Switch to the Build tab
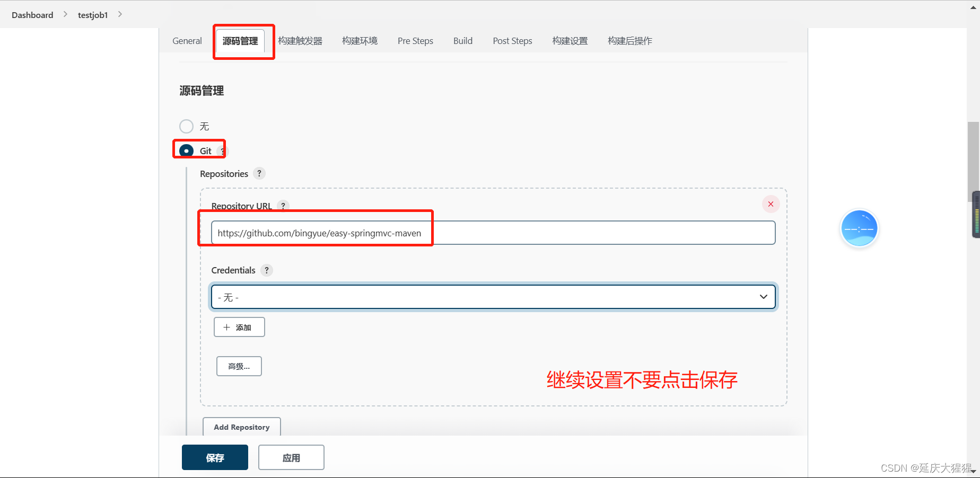 pyautogui.click(x=462, y=41)
